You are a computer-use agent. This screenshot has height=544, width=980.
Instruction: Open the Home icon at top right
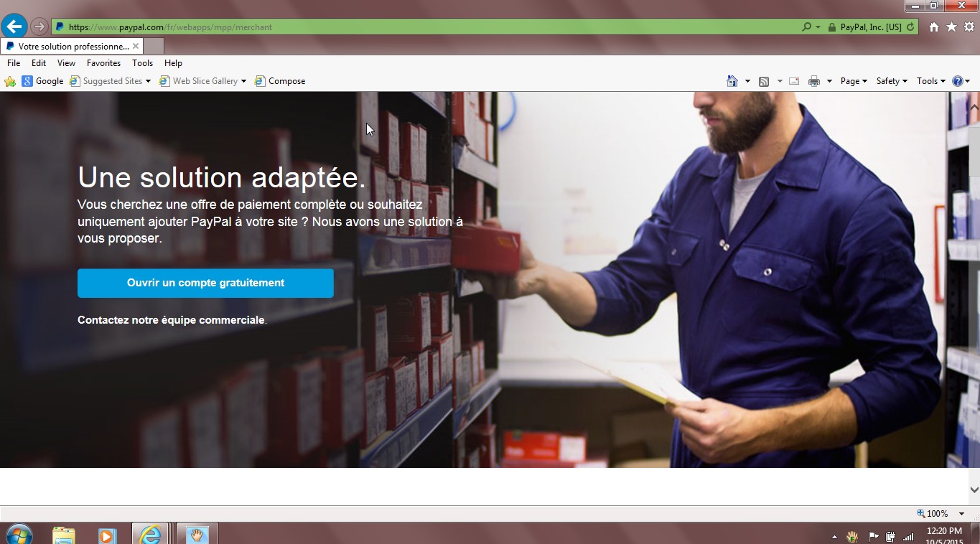(934, 27)
